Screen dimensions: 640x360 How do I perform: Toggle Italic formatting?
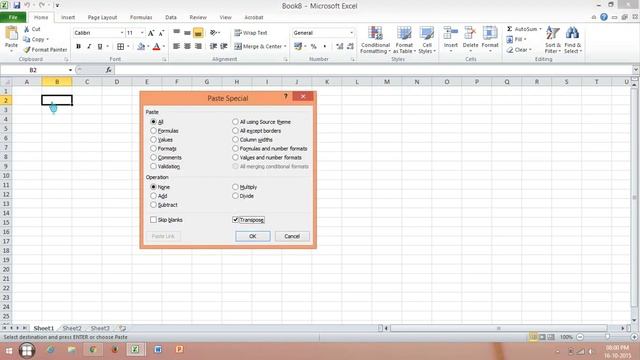click(x=89, y=47)
